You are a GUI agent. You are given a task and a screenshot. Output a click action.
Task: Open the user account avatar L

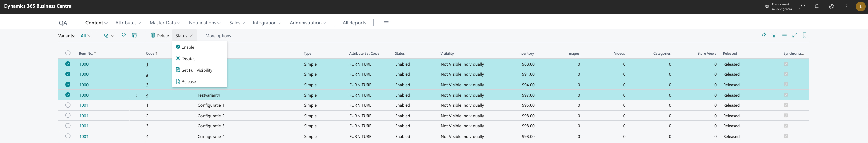(860, 6)
